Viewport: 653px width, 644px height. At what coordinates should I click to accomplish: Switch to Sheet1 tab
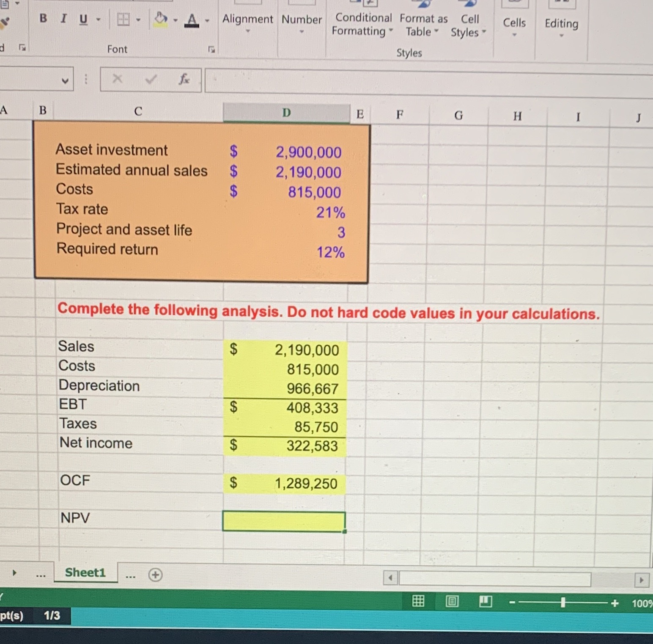click(x=85, y=572)
